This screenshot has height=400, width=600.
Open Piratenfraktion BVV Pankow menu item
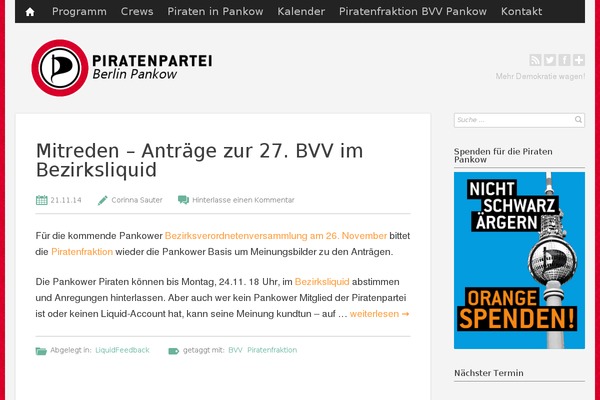(413, 11)
